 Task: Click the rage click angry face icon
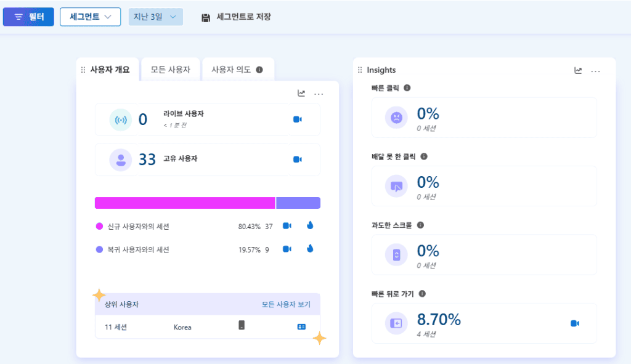[396, 118]
